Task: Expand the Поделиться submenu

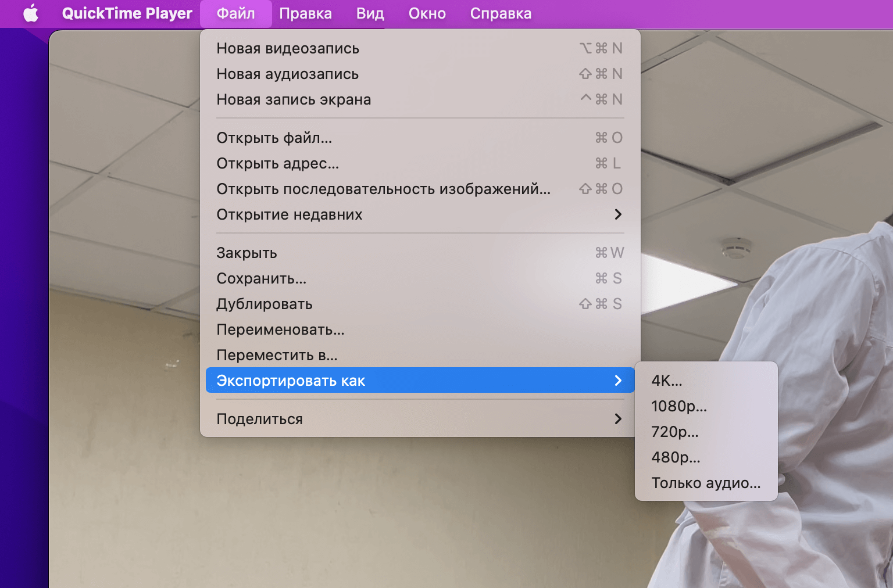Action: 259,418
